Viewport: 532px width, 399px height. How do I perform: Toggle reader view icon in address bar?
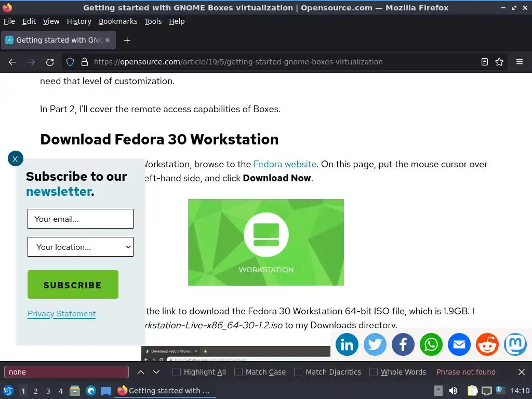[x=485, y=62]
